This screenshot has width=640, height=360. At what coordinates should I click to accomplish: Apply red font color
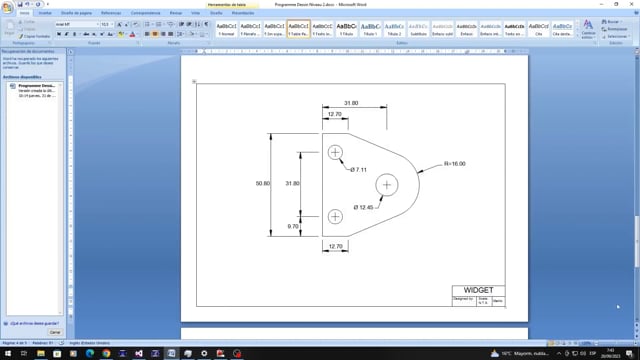coord(133,34)
